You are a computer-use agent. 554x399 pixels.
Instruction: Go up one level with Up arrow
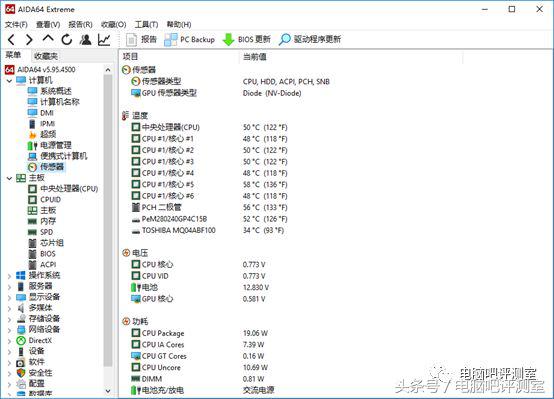48,39
